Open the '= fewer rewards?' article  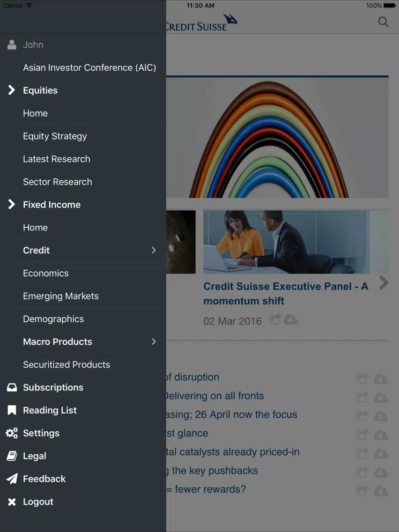click(206, 489)
